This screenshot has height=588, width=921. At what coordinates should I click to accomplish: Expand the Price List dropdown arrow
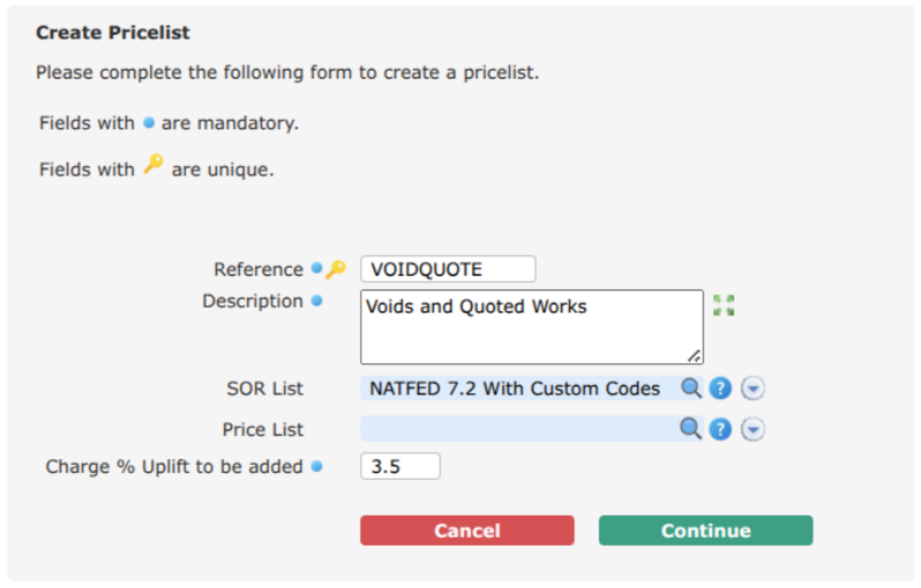coord(753,429)
